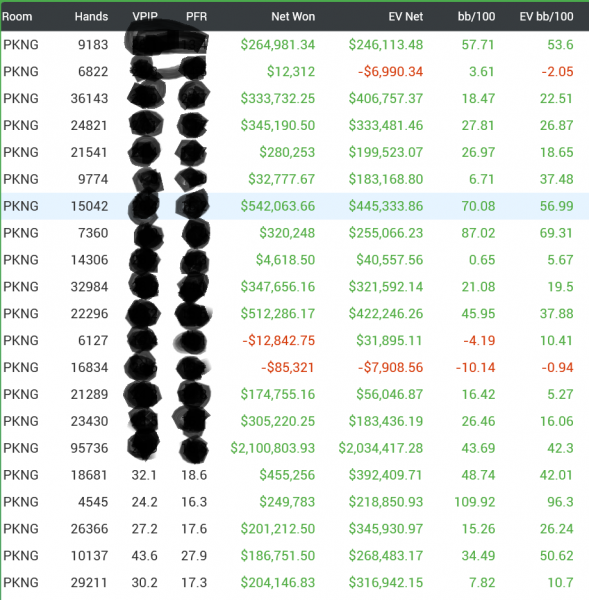Click the EV bb/100 column header
The image size is (589, 600).
[x=546, y=16]
